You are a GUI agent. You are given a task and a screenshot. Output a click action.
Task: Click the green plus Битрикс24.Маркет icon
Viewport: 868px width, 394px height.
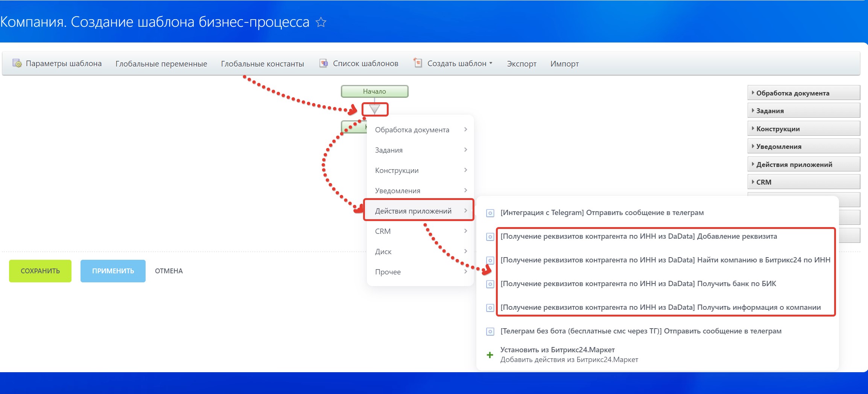point(490,355)
